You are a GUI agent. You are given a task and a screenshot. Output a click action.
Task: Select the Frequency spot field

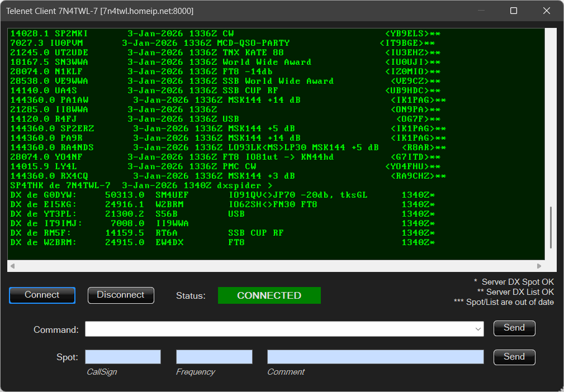(x=214, y=357)
